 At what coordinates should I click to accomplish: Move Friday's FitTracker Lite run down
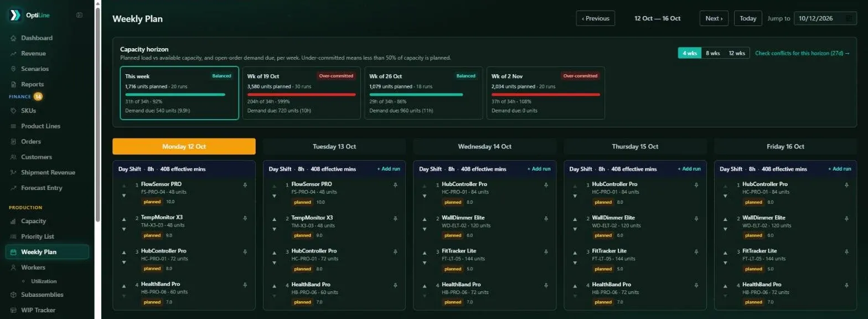(725, 262)
